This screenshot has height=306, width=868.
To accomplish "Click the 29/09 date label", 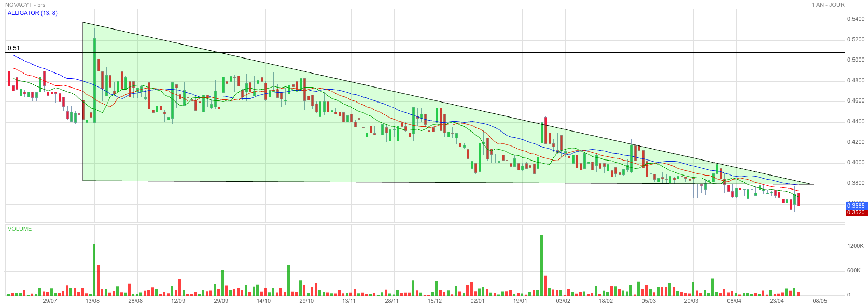I will coord(221,301).
